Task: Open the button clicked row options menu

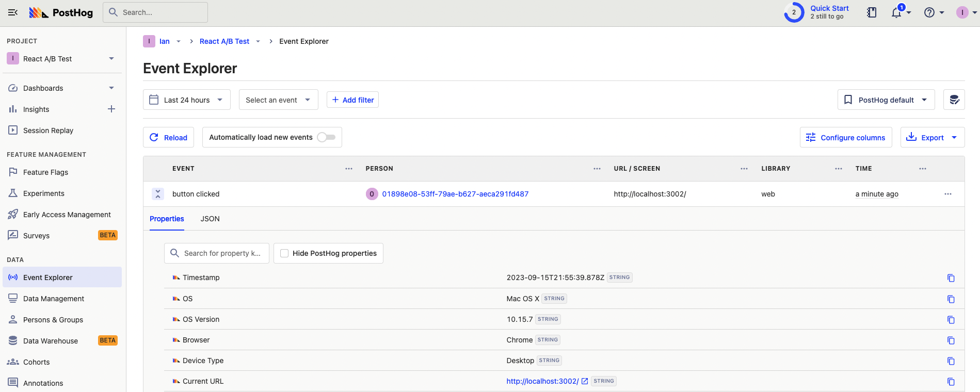Action: [947, 194]
